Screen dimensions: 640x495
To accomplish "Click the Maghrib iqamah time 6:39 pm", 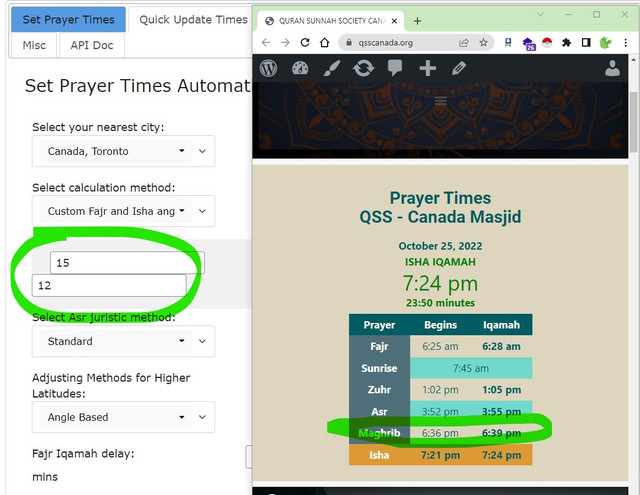I will [x=501, y=433].
